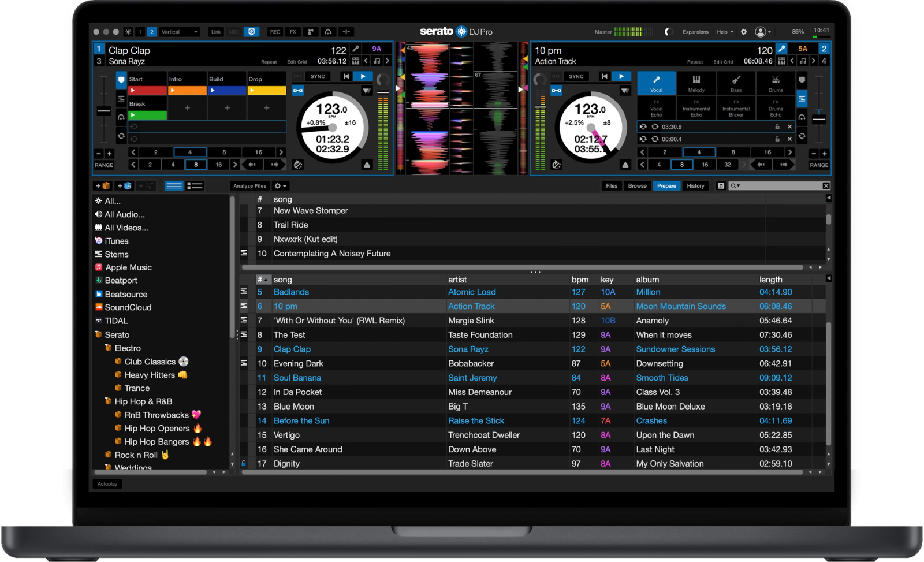Toggle Autoplay at bottom left
This screenshot has height=562, width=924.
107,484
